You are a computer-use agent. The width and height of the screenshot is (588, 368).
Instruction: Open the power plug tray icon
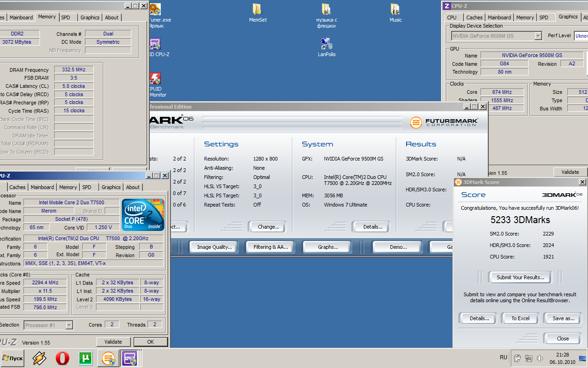(x=517, y=358)
